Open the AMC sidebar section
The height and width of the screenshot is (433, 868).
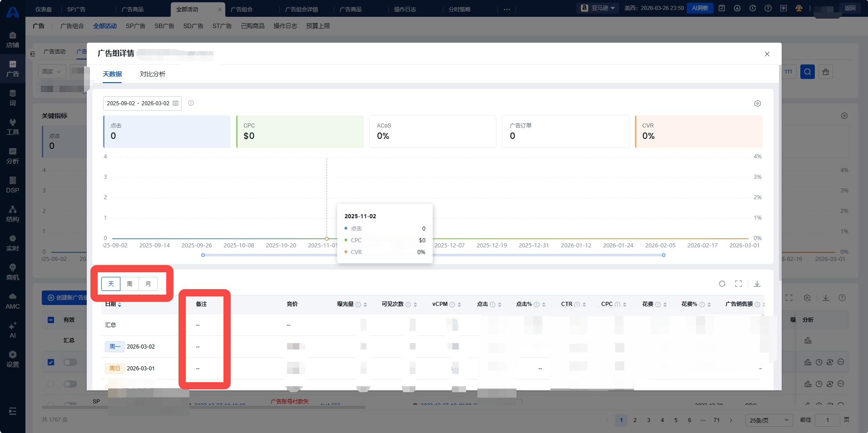click(x=13, y=301)
